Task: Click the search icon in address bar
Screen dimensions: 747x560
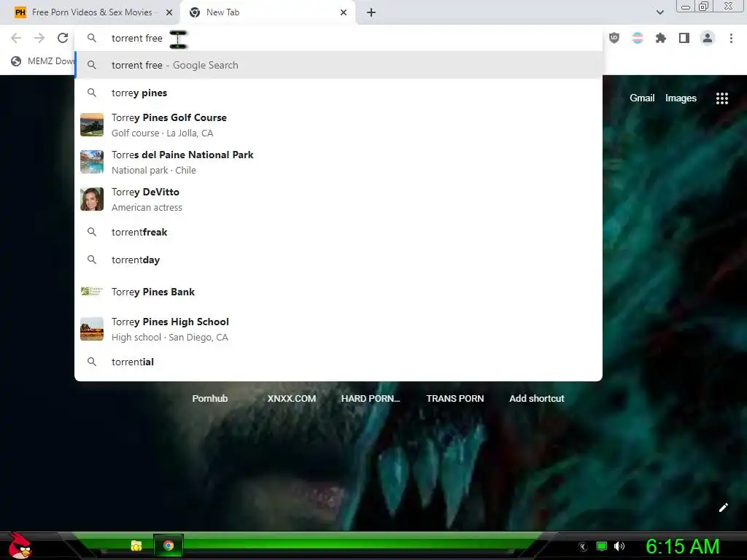Action: [92, 38]
